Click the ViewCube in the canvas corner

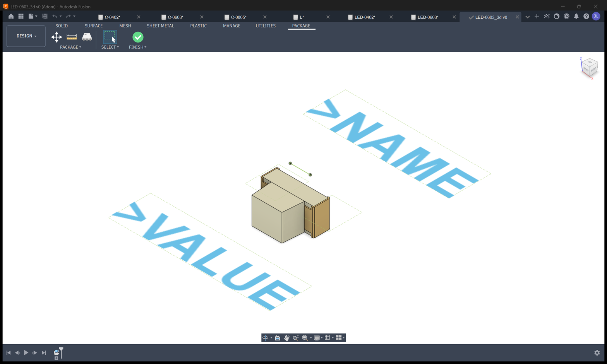click(x=589, y=68)
